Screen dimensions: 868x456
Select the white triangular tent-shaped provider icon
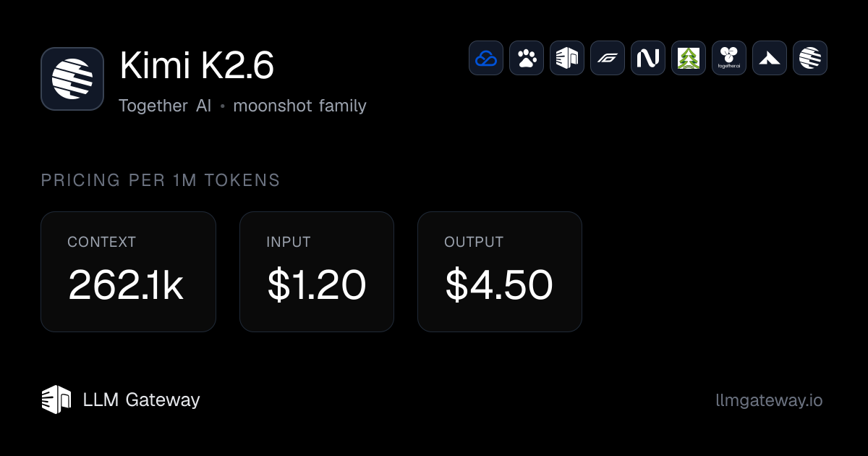(770, 58)
